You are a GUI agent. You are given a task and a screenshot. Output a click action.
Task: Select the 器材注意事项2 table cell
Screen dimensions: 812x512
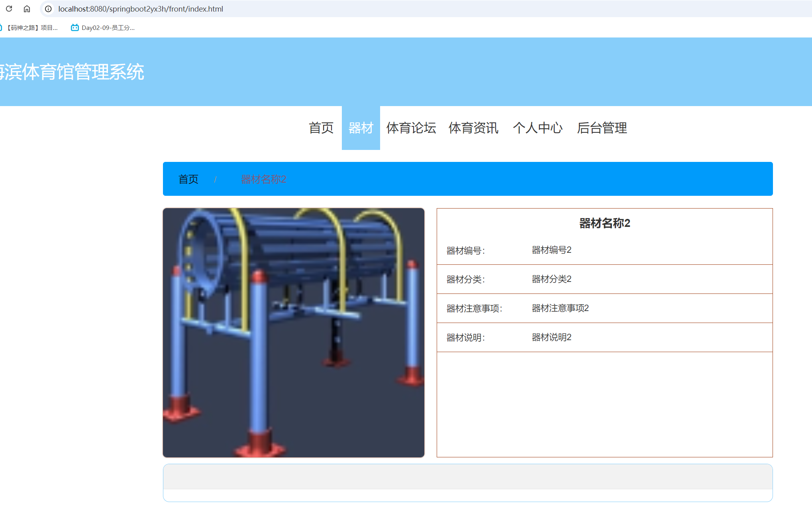(559, 308)
